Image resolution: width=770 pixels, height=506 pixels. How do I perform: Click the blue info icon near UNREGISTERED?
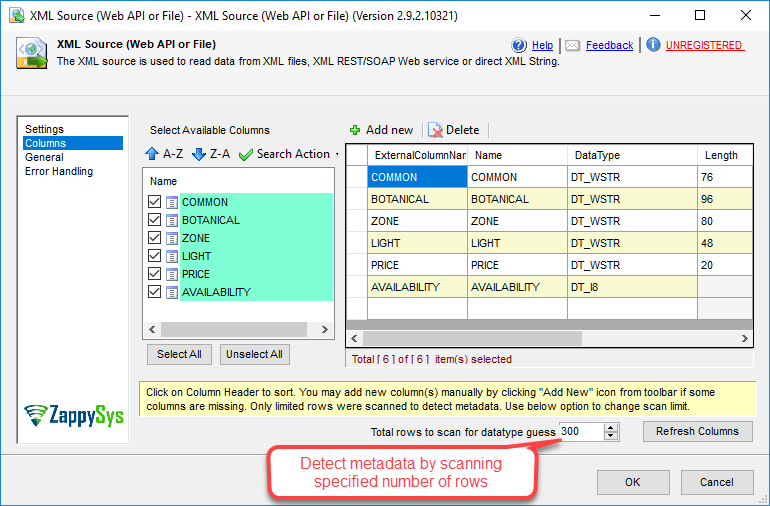coord(653,45)
